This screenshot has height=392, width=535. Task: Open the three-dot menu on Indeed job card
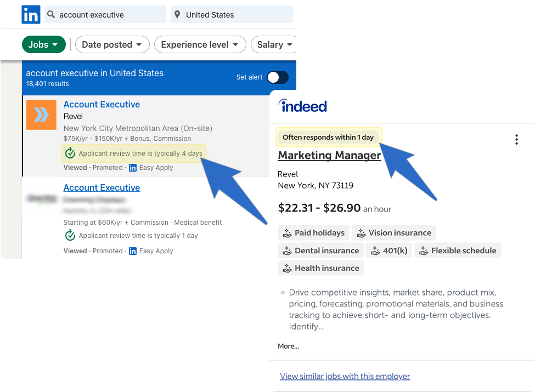coord(516,139)
